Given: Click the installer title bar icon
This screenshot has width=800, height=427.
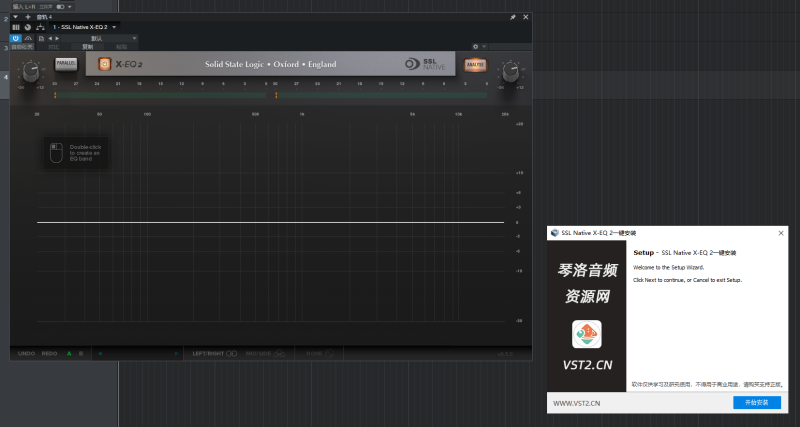Looking at the screenshot, I should pyautogui.click(x=555, y=233).
